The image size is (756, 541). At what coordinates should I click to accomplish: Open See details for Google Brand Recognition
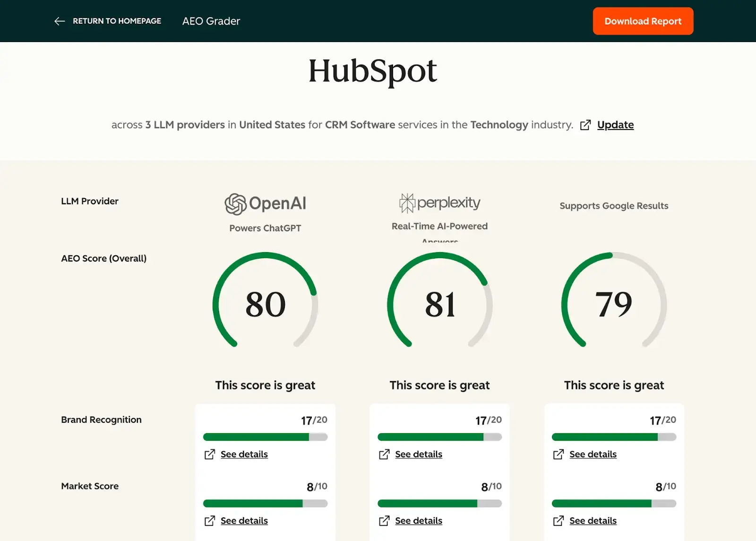tap(593, 454)
